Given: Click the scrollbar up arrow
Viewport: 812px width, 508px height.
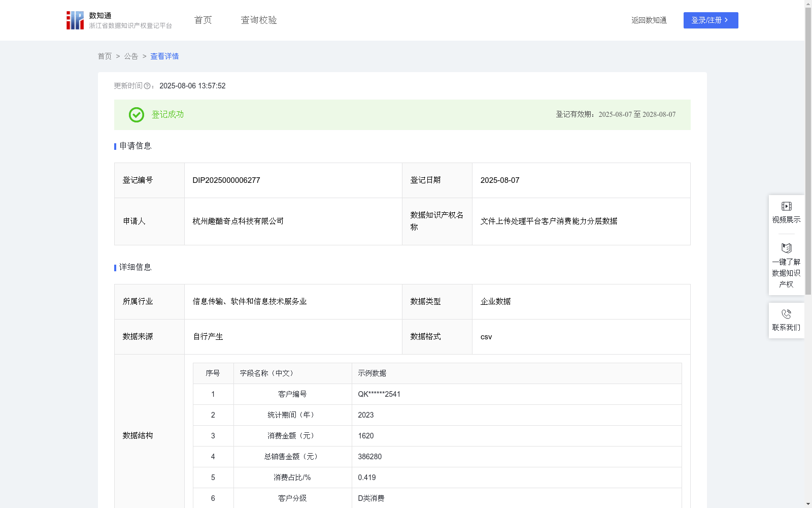Looking at the screenshot, I should (x=808, y=4).
